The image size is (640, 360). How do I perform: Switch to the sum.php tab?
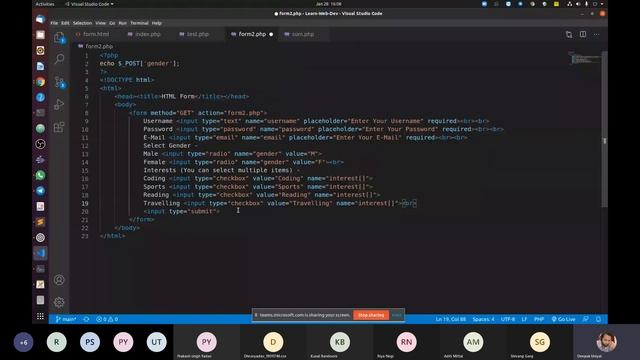tap(302, 34)
